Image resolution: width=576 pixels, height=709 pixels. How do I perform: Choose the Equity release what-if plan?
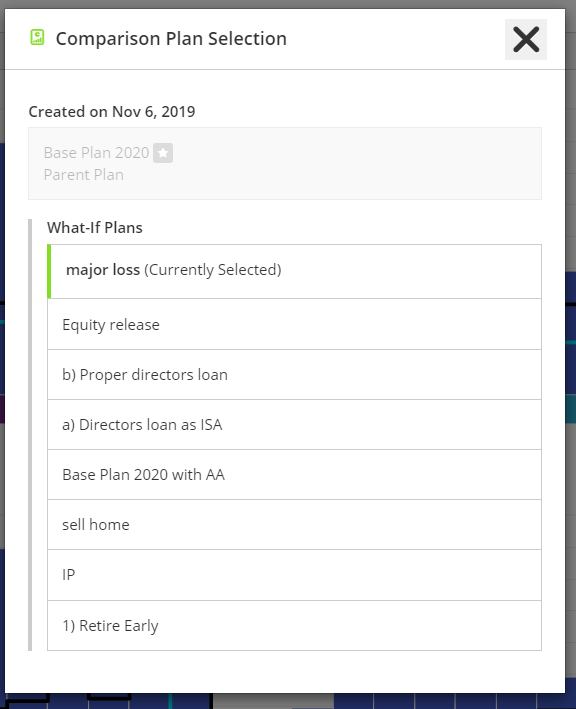pos(294,324)
